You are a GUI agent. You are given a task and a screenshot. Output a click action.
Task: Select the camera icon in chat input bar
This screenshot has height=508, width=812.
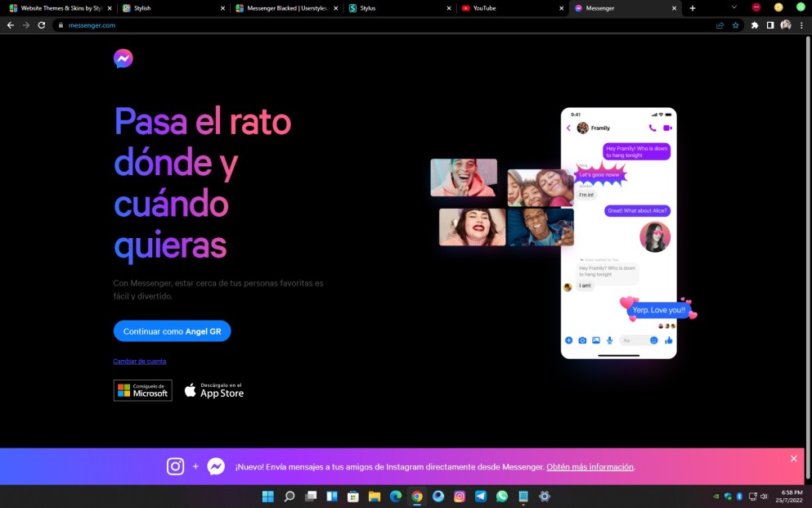pyautogui.click(x=582, y=340)
